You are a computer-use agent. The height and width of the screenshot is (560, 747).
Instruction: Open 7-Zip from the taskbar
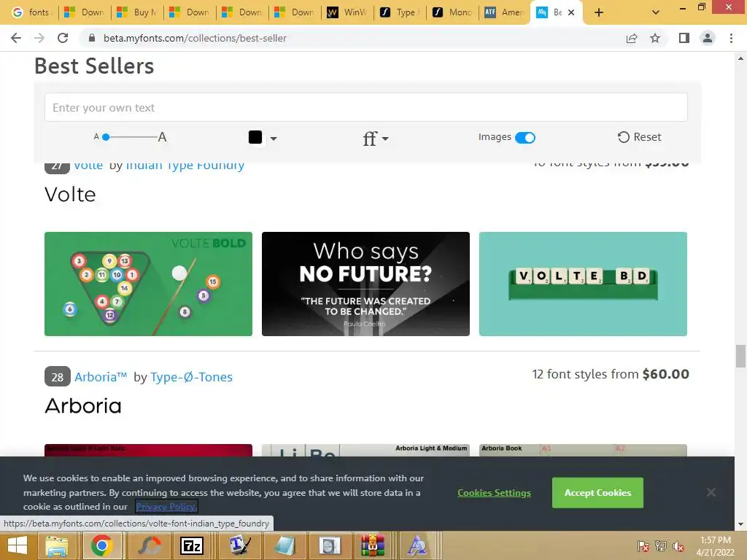tap(191, 545)
